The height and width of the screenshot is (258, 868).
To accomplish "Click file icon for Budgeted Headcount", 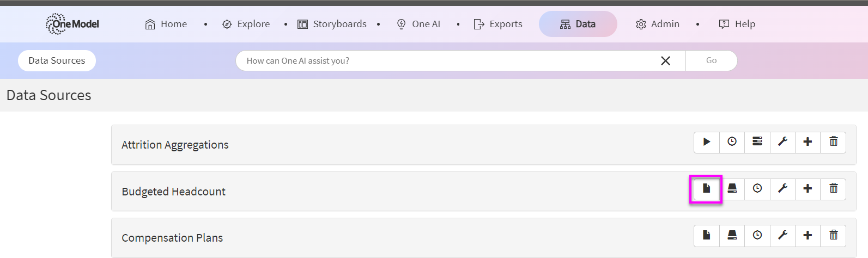I will 707,189.
